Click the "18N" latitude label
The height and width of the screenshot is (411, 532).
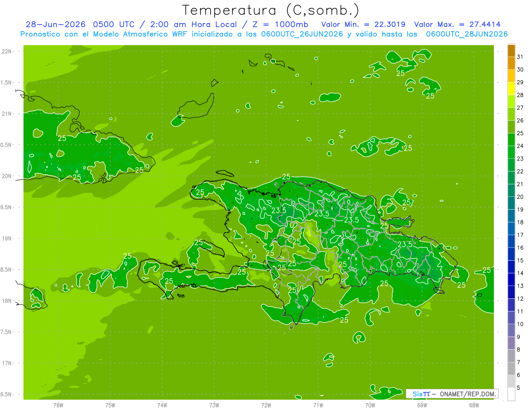(7, 301)
